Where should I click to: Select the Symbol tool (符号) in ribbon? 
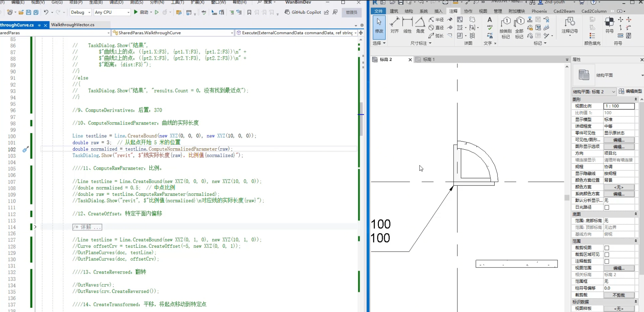click(x=609, y=25)
